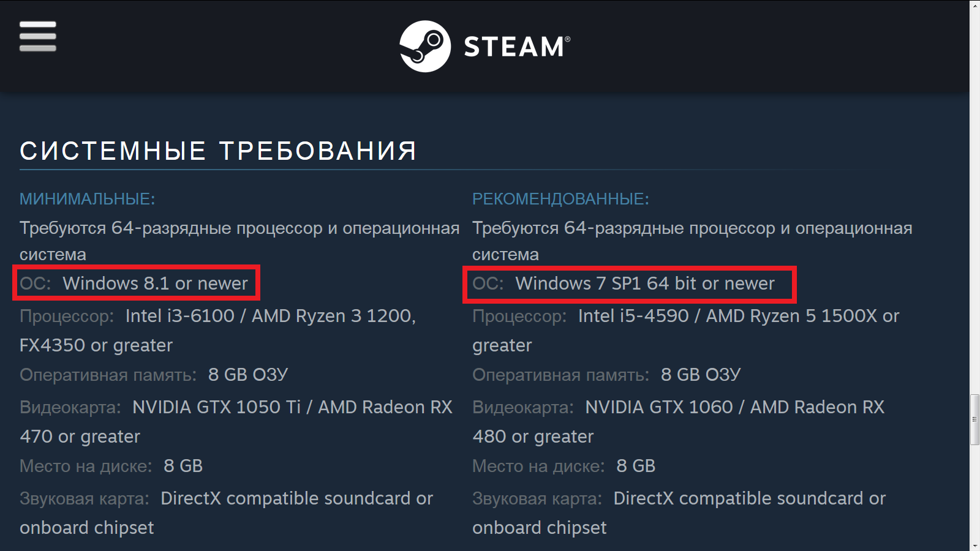
Task: Click minimum Звуковая карта DirectX line
Action: 226,513
